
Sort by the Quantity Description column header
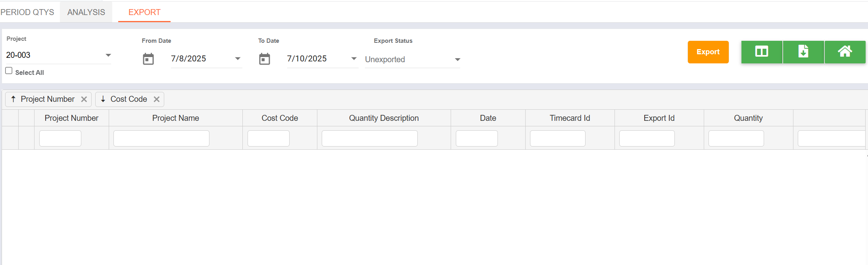(x=384, y=118)
